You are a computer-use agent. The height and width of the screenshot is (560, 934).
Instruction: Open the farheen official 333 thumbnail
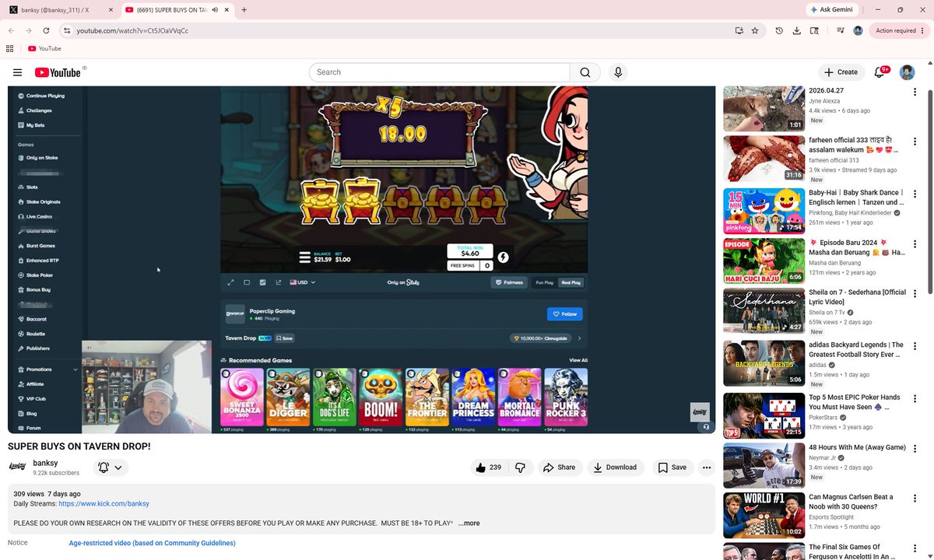pos(764,159)
